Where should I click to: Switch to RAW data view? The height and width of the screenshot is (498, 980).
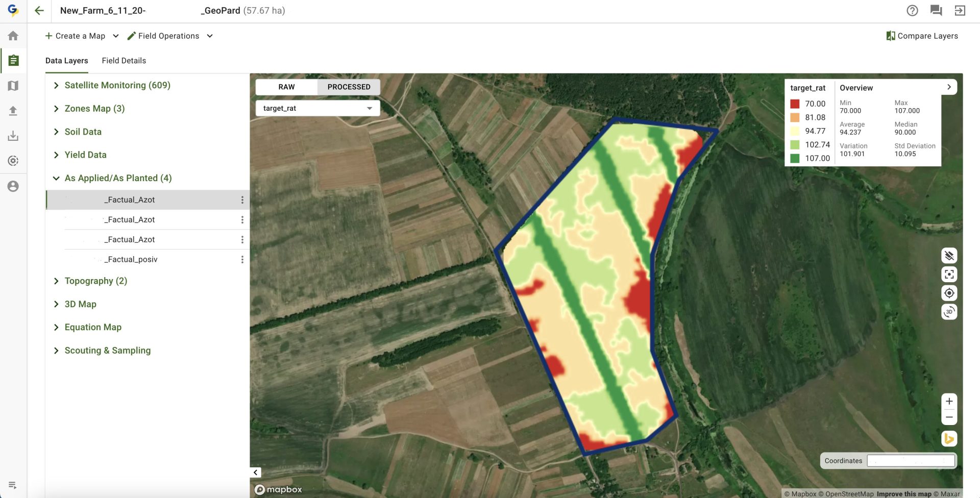pos(286,87)
